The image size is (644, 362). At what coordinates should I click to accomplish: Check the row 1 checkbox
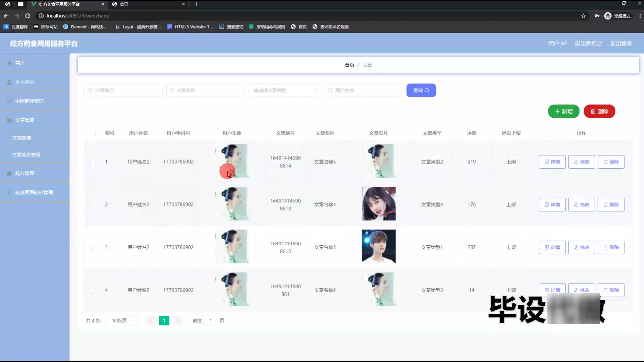coord(93,162)
